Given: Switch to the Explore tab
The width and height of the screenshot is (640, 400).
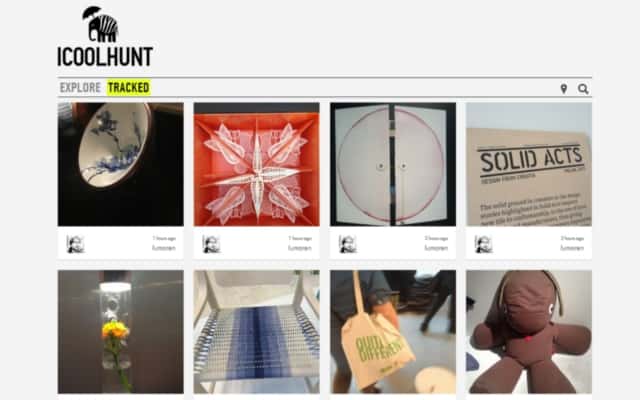Looking at the screenshot, I should point(80,87).
